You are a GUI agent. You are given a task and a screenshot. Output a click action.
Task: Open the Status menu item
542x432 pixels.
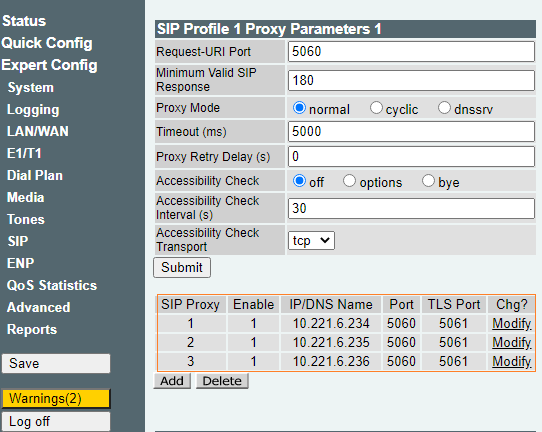24,21
